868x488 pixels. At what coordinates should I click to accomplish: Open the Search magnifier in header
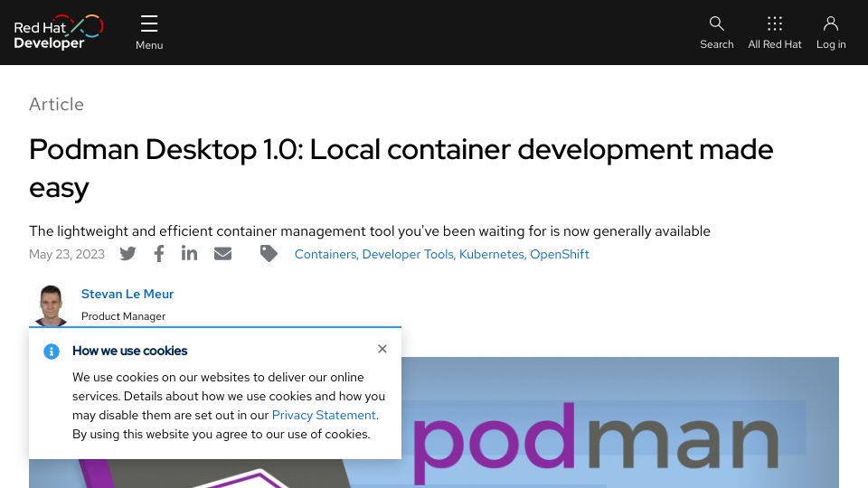716,33
